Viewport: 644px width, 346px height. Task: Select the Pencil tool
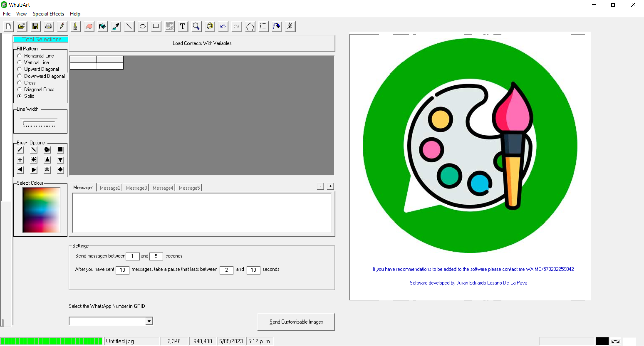[62, 27]
